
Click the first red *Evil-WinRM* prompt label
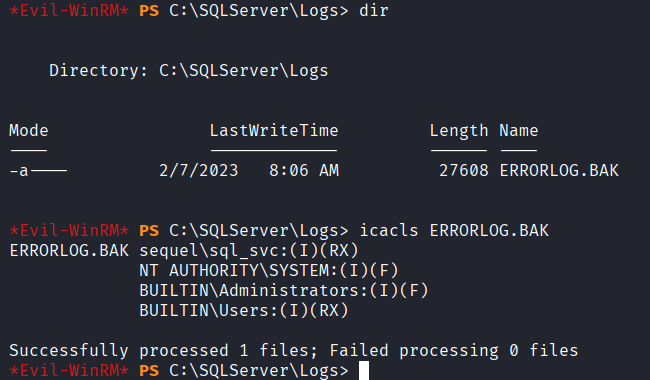pyautogui.click(x=69, y=11)
